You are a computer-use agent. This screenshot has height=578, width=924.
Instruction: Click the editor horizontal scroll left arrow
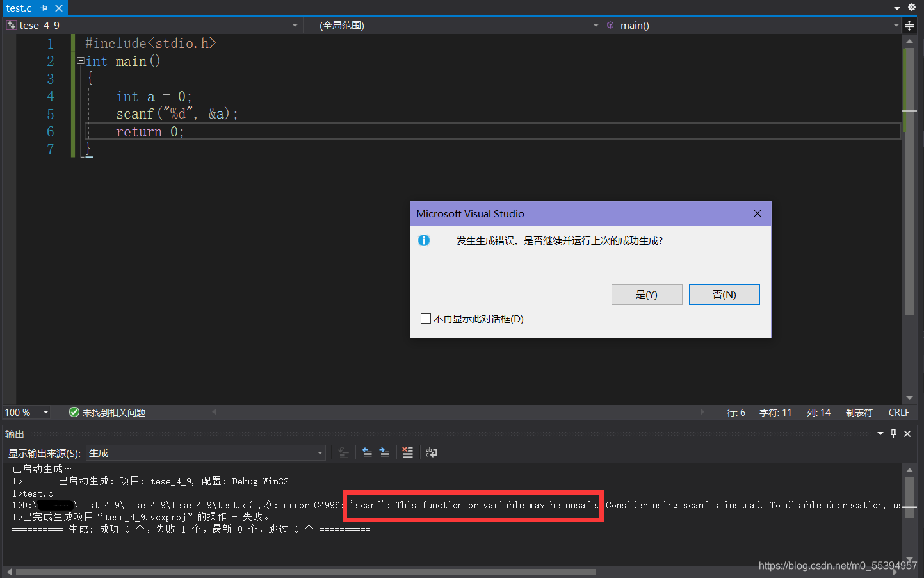(x=215, y=412)
